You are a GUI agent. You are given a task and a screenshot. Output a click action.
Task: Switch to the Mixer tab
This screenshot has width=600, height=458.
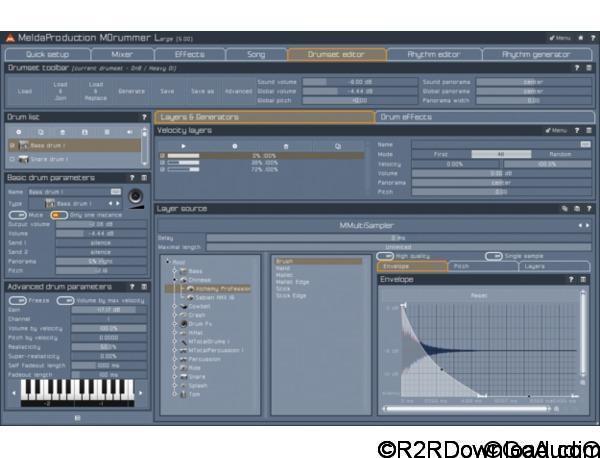(122, 54)
